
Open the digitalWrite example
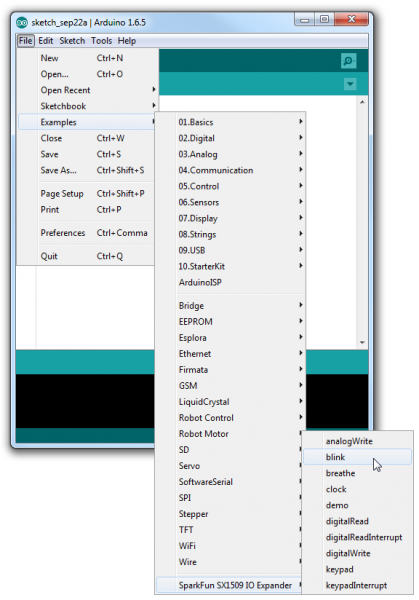click(357, 554)
